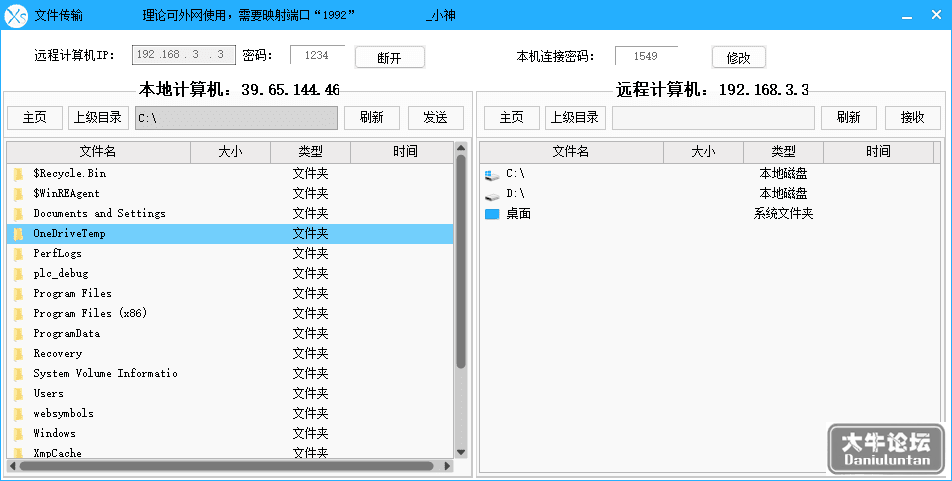Click the System Volume Information folder icon
This screenshot has height=481, width=952.
[x=18, y=375]
